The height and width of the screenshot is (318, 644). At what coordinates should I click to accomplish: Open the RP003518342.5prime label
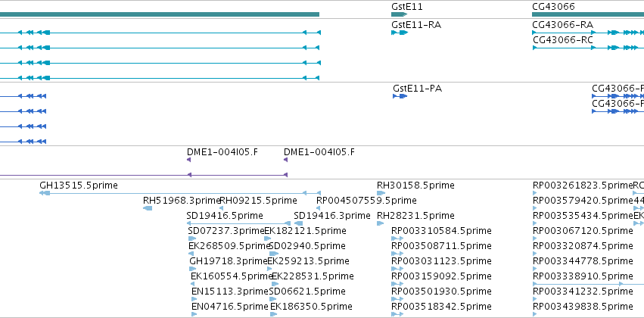(441, 307)
